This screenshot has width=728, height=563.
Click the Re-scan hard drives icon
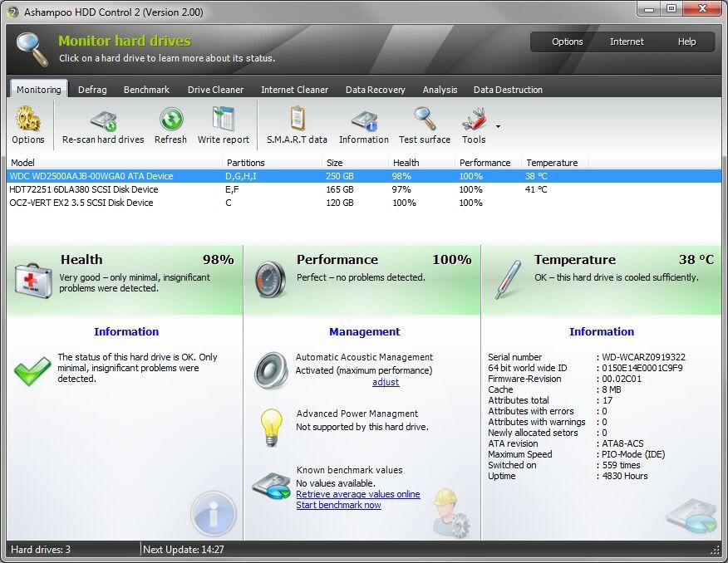[103, 120]
